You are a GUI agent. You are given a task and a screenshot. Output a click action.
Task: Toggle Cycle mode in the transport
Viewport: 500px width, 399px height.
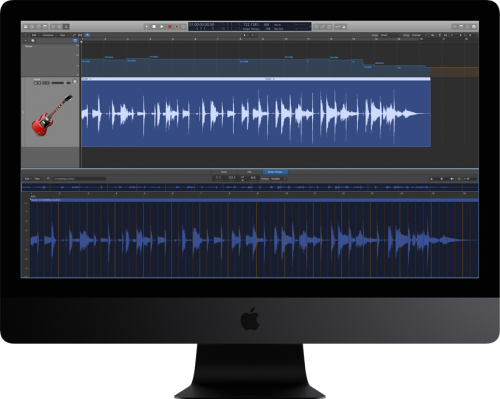tap(183, 27)
